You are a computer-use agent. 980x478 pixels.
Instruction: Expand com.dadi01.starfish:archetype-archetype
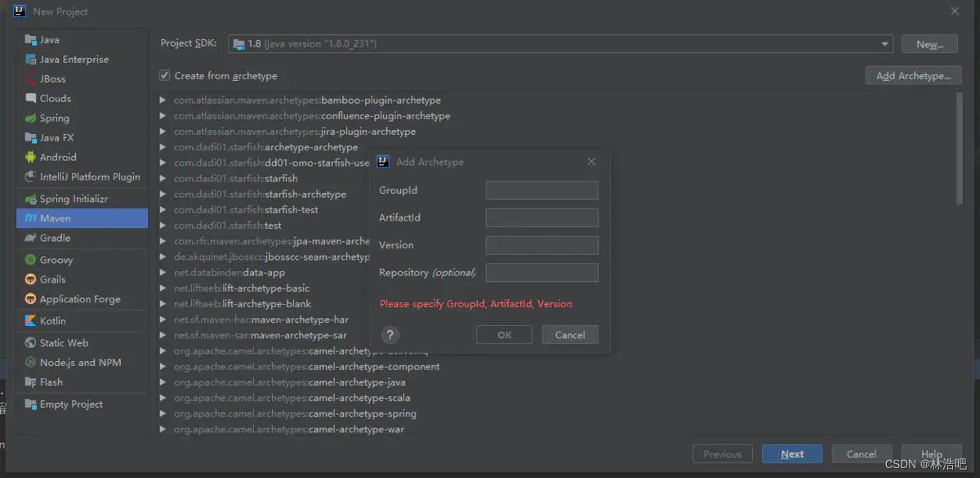[x=163, y=147]
